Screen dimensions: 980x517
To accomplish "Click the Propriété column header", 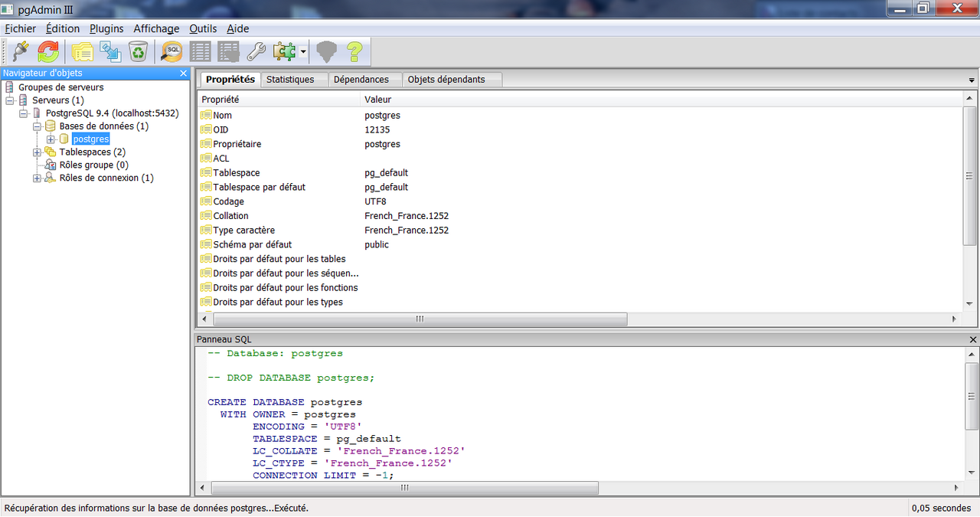I will pos(279,100).
